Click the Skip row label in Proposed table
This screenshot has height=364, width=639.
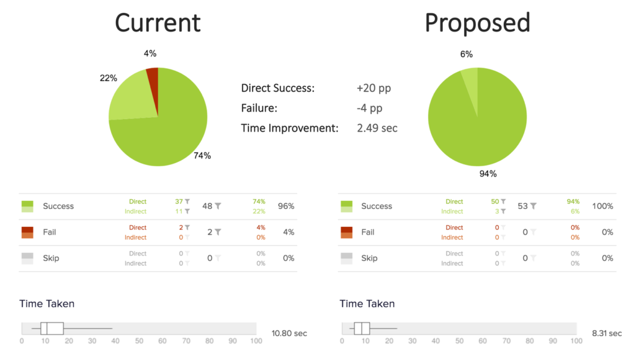369,258
